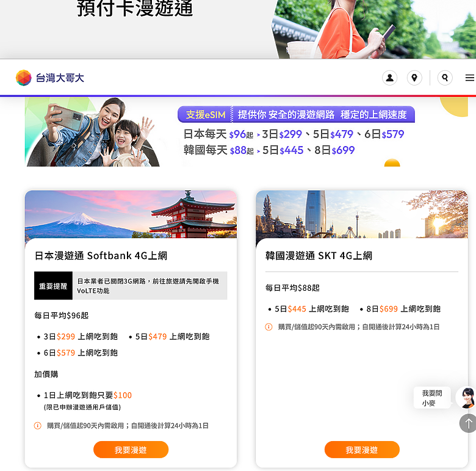Viewport: 476px width, 471px height.
Task: Click the woman with phone hero photo
Action: point(374,29)
